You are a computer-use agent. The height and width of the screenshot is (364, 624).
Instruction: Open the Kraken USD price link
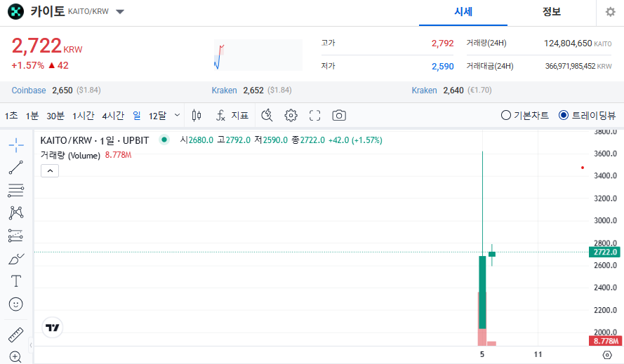click(x=224, y=90)
